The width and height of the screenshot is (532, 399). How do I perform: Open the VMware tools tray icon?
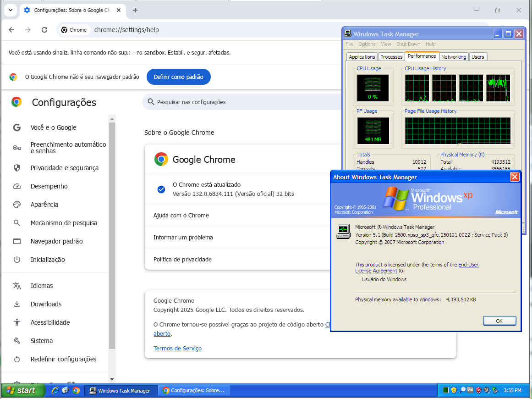tap(470, 390)
